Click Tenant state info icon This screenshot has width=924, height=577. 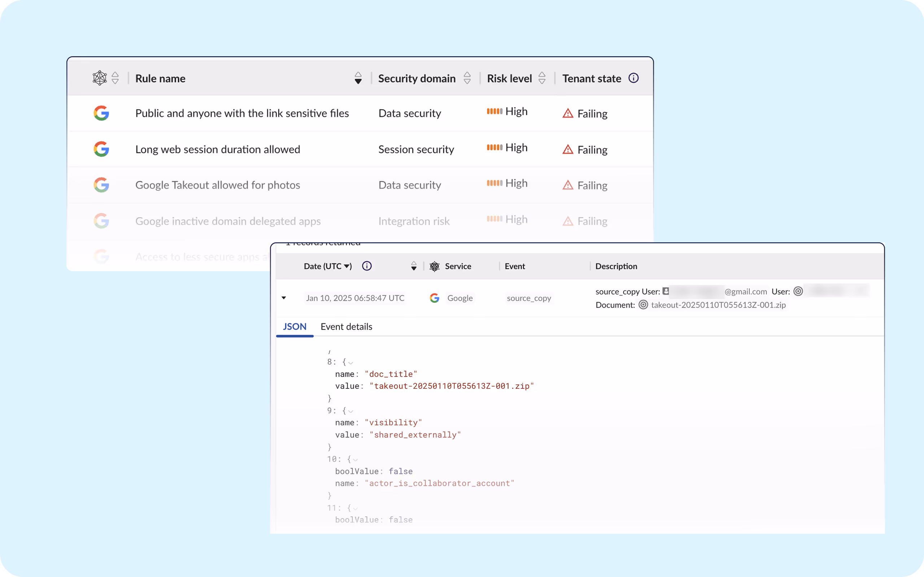633,78
